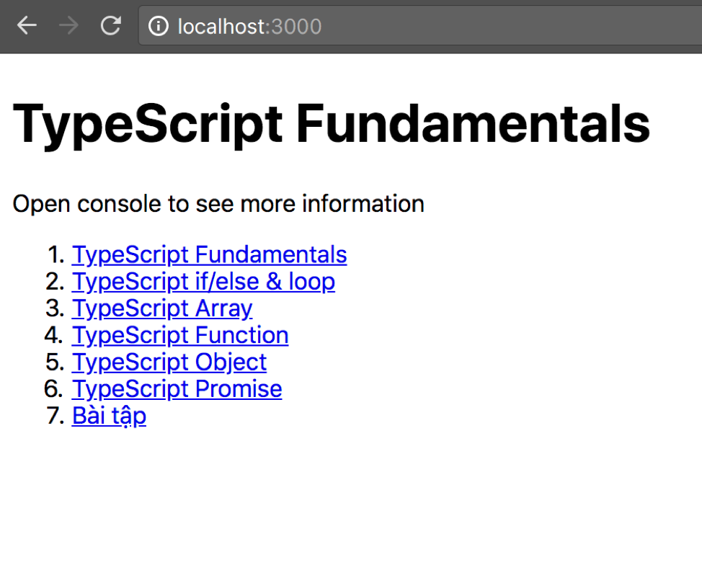Navigate to the TypeScript Object page
This screenshot has height=588, width=702.
[x=169, y=362]
